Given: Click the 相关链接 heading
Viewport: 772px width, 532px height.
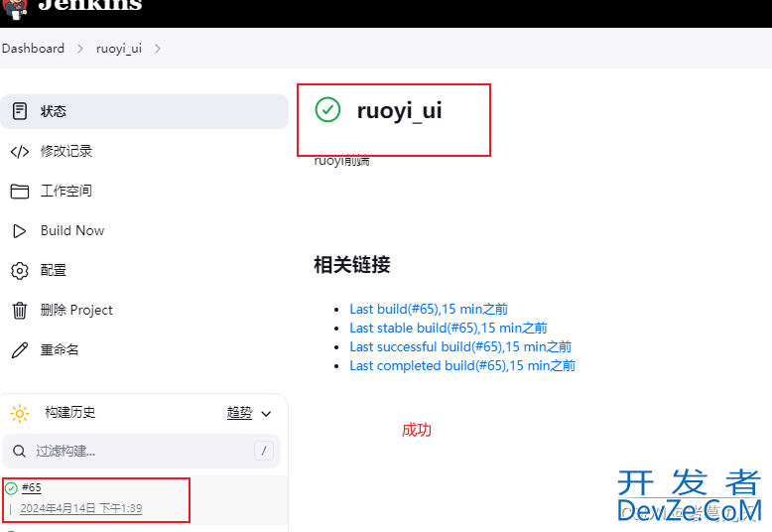Looking at the screenshot, I should click(x=352, y=265).
